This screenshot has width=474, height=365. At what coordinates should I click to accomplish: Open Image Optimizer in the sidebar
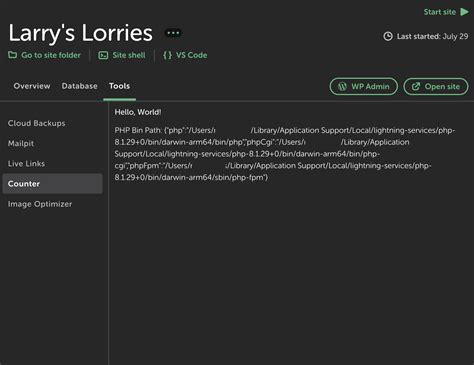click(x=40, y=204)
